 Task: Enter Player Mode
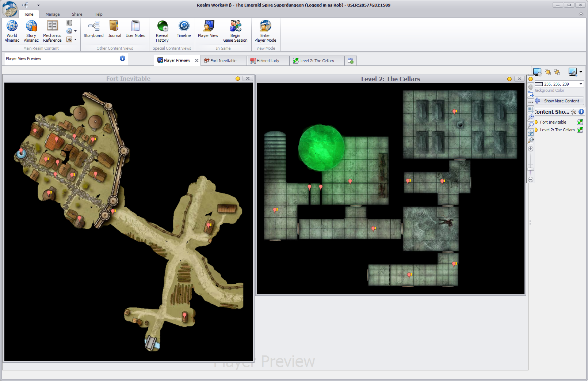click(265, 31)
